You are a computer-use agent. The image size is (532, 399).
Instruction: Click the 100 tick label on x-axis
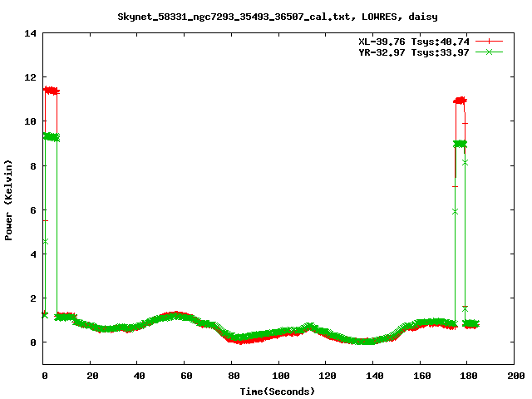[280, 376]
